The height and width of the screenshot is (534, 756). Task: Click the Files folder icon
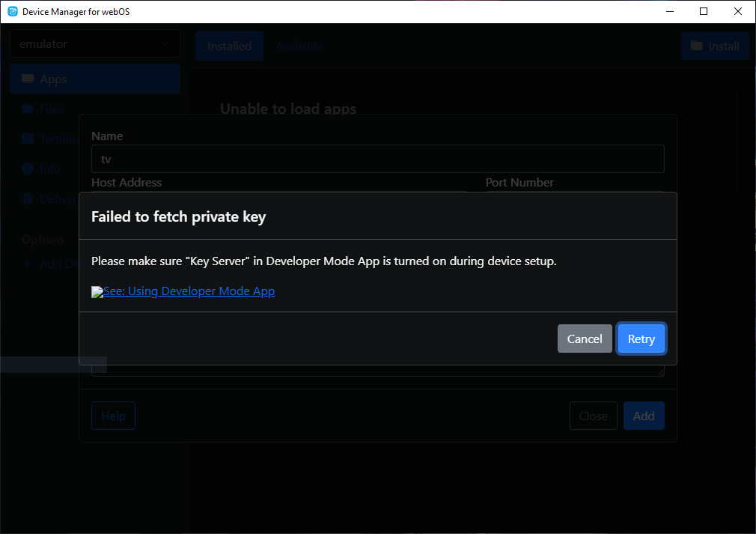[28, 109]
